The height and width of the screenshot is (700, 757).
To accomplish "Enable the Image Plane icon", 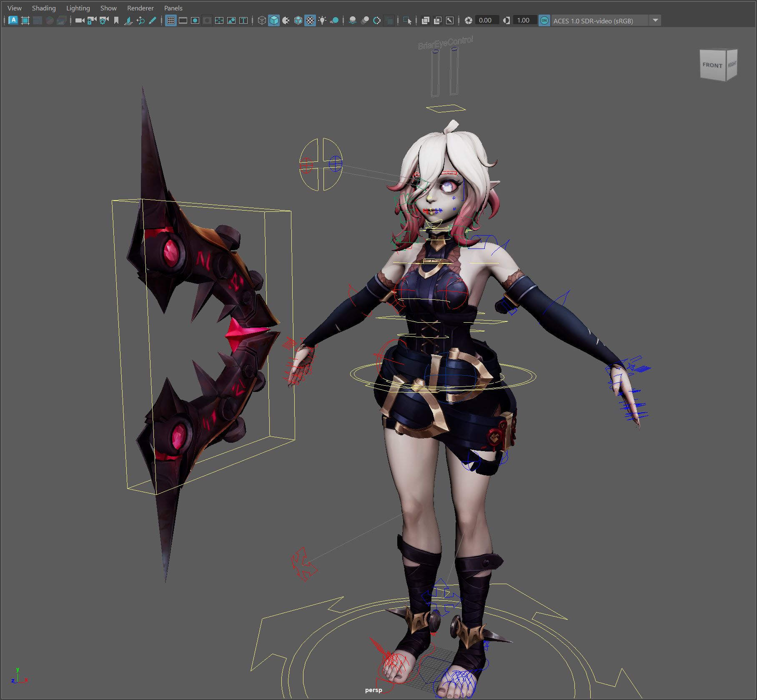I will click(128, 20).
